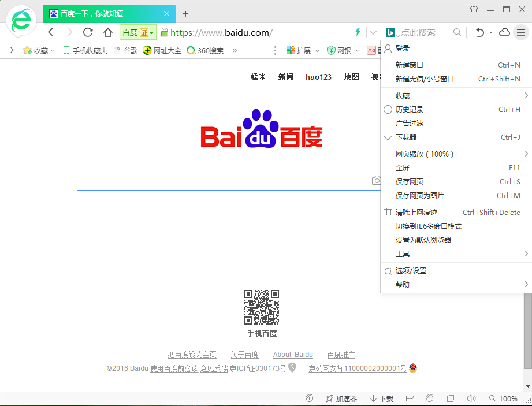
Task: Open the home page icon
Action: tap(108, 32)
